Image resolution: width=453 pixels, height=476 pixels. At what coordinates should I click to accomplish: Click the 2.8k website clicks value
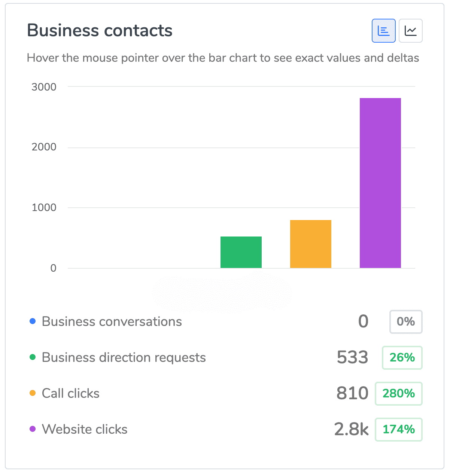351,430
